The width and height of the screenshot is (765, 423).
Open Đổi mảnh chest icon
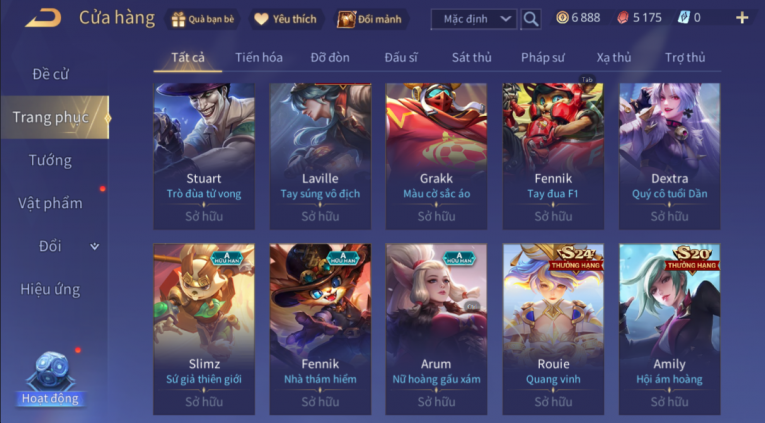click(345, 19)
